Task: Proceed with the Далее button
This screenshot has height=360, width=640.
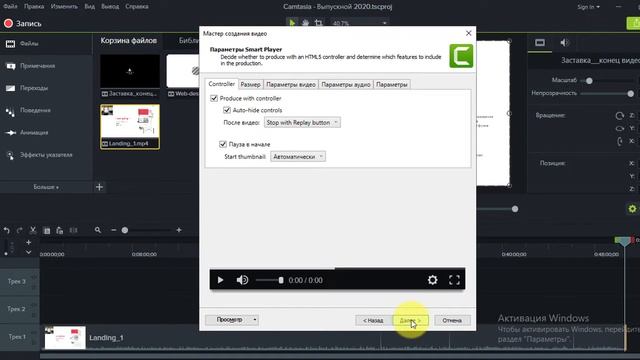Action: coord(410,320)
